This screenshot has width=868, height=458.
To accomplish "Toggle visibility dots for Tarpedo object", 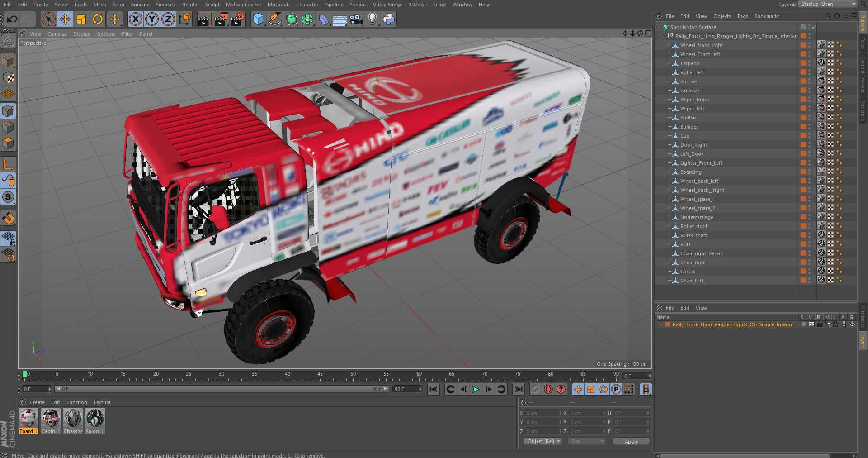I will click(809, 63).
